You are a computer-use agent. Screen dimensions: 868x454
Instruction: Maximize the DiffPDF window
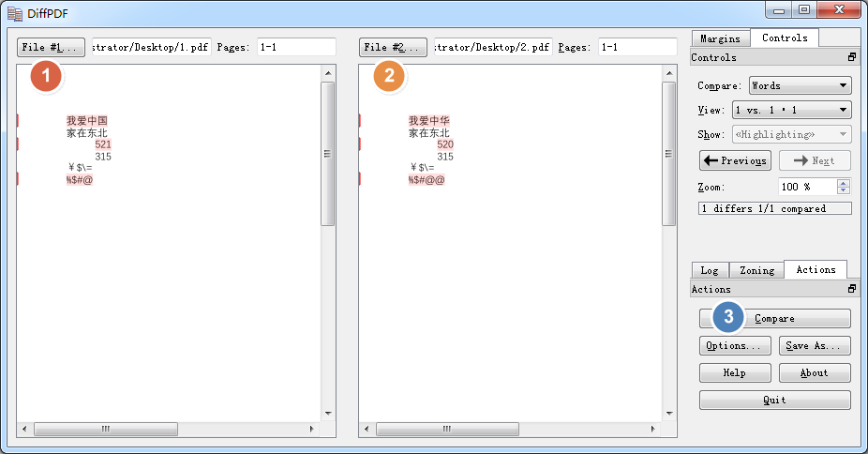[803, 10]
